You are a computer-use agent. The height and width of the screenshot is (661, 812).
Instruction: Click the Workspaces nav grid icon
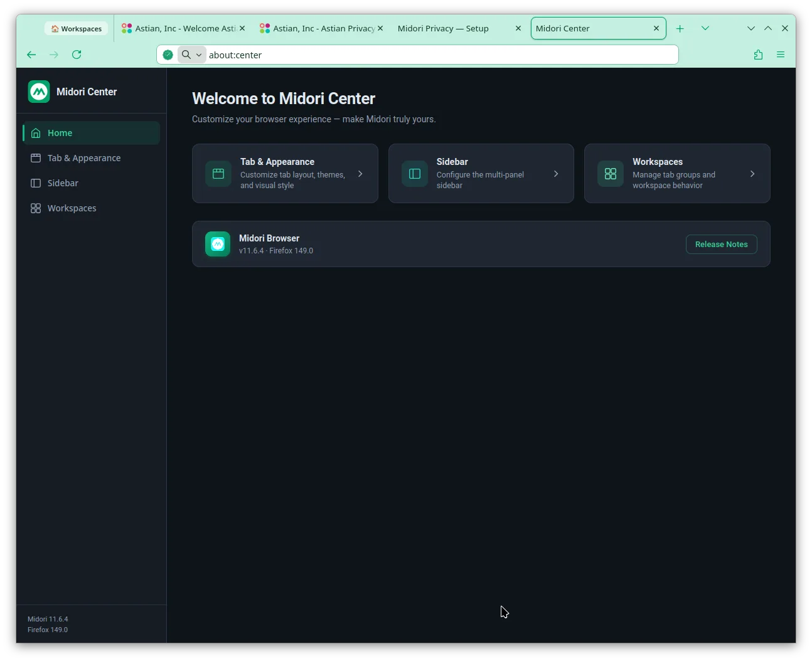tap(36, 208)
